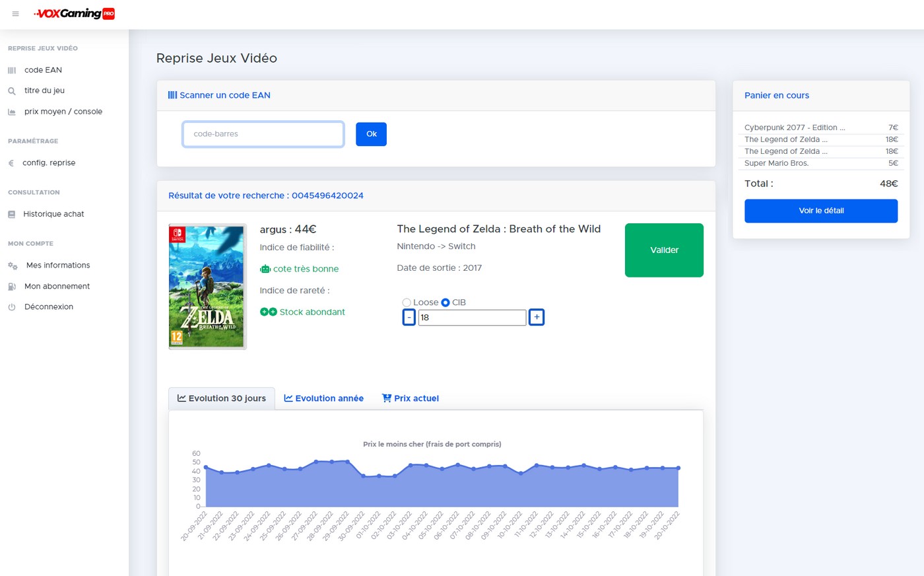Click the euro icon beside config. reprise
The height and width of the screenshot is (576, 924).
[11, 163]
